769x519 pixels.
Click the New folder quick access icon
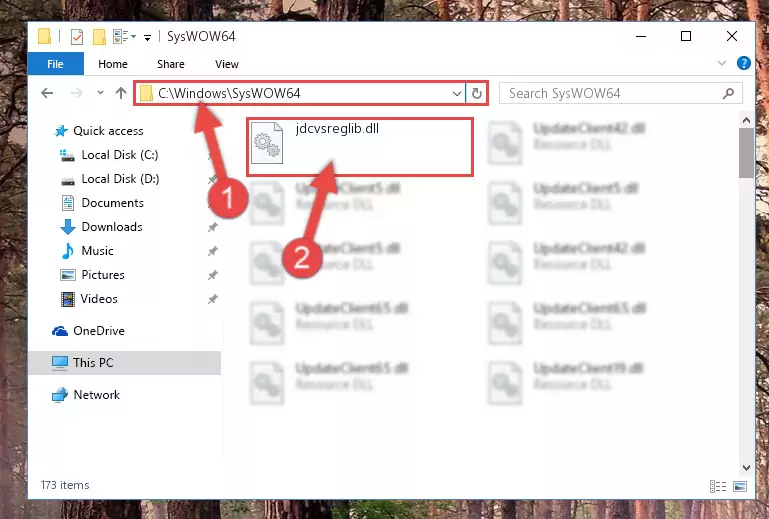99,37
